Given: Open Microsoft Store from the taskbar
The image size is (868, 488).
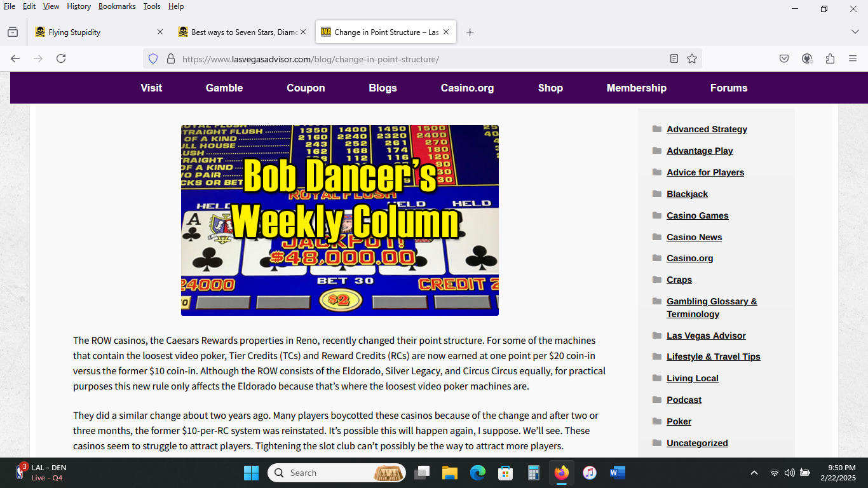Looking at the screenshot, I should click(x=506, y=473).
